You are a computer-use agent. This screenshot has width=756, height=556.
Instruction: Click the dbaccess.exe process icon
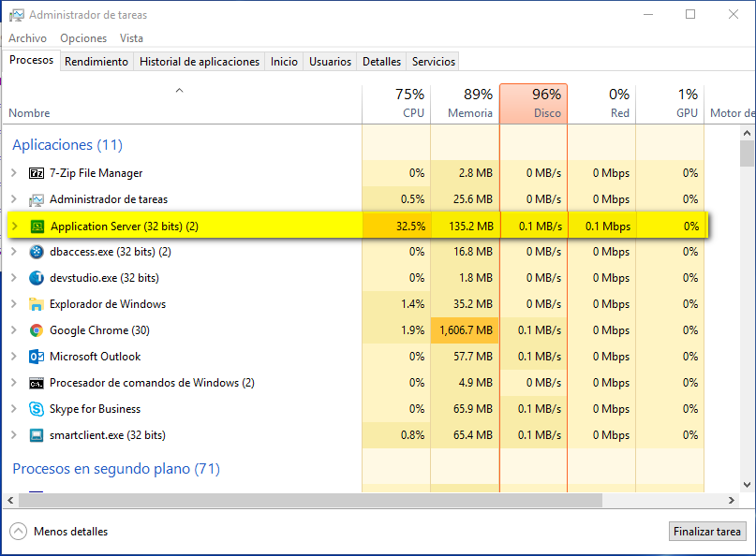pyautogui.click(x=37, y=252)
